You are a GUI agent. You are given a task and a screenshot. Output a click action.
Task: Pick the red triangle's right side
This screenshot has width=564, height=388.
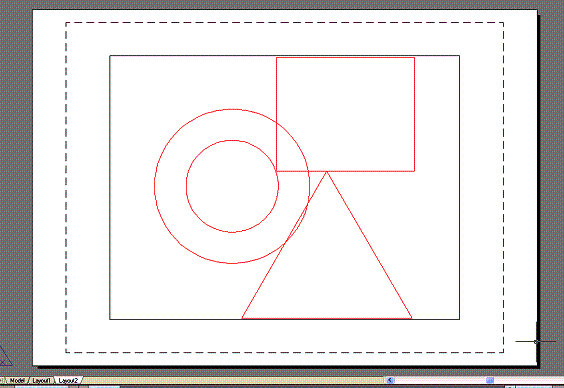point(369,245)
